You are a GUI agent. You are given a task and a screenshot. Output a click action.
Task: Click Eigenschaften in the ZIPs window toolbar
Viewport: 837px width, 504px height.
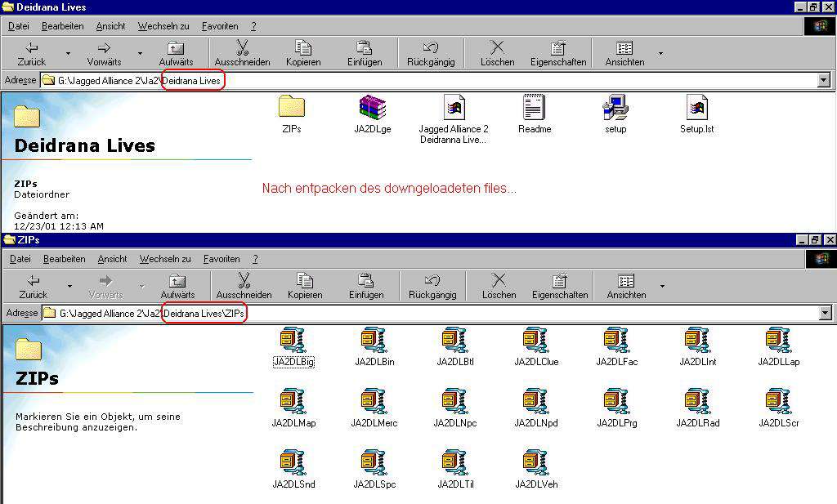[x=560, y=287]
